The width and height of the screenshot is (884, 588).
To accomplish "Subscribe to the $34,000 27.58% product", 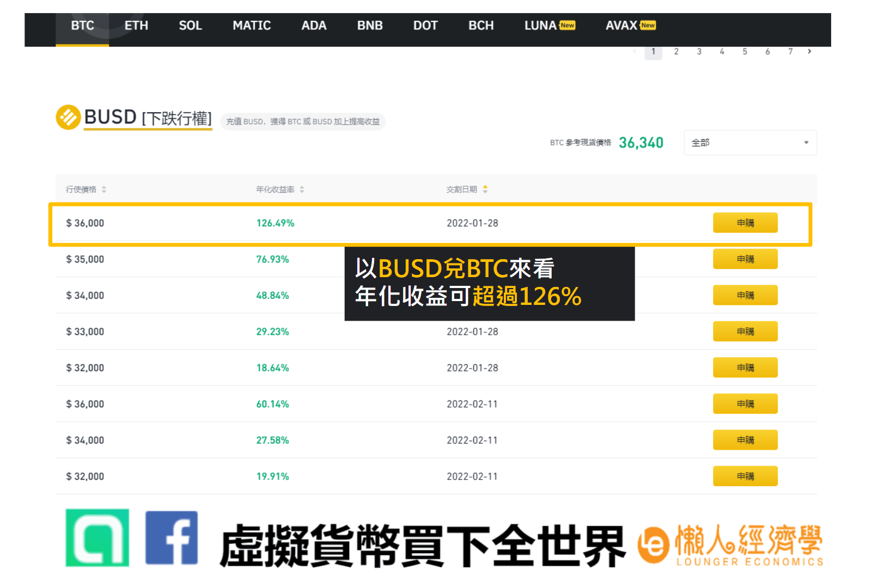I will [x=745, y=440].
